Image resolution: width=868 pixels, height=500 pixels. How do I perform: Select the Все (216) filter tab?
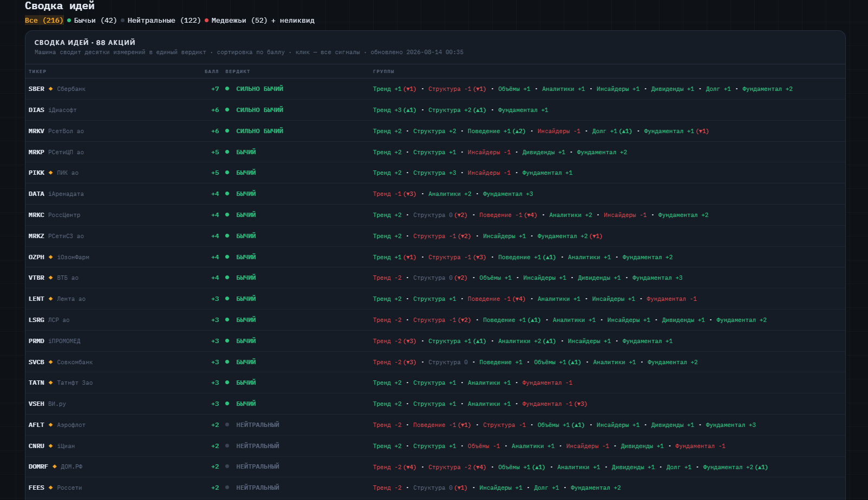[44, 21]
